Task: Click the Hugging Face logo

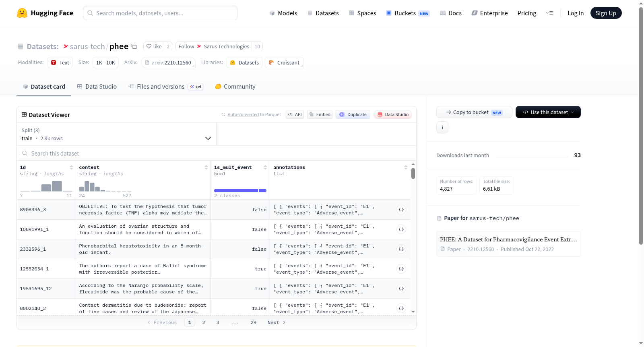Action: (45, 13)
